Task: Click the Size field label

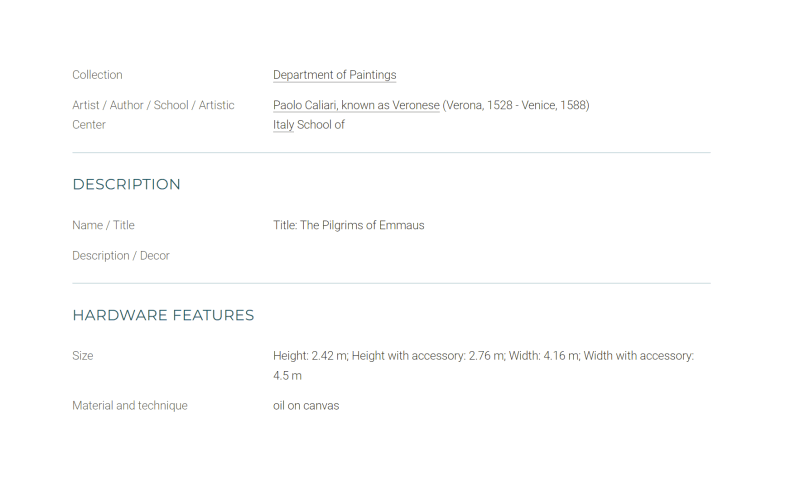Action: coord(83,356)
